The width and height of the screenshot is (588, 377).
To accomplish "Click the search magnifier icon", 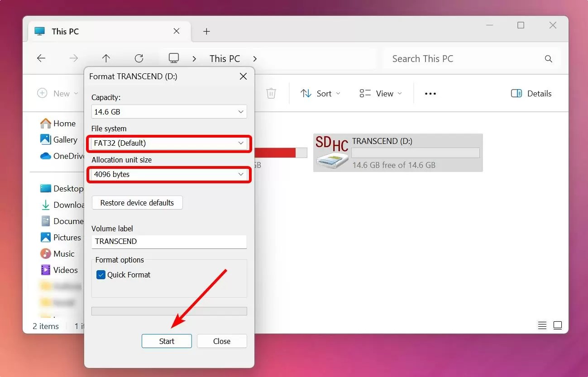I will click(548, 58).
